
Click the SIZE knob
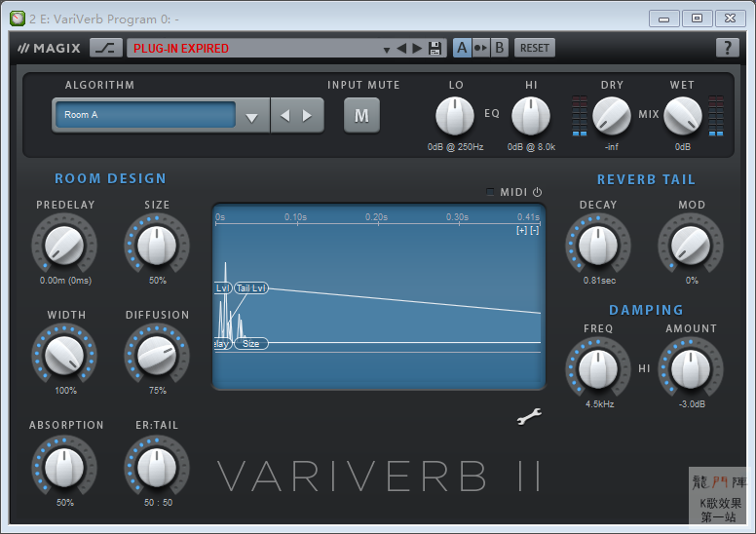[157, 246]
